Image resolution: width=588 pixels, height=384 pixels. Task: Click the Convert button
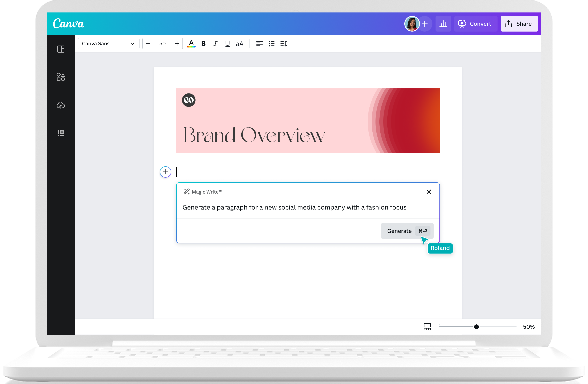pos(475,24)
